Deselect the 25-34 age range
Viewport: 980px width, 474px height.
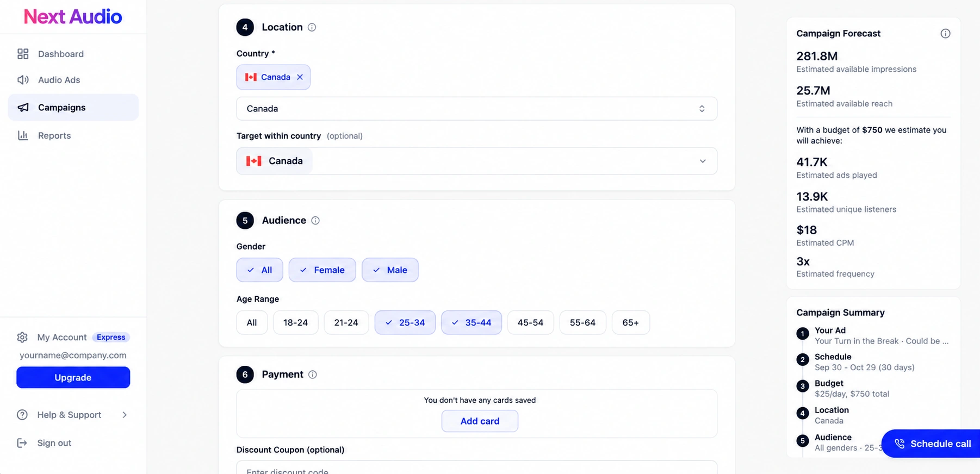point(405,322)
